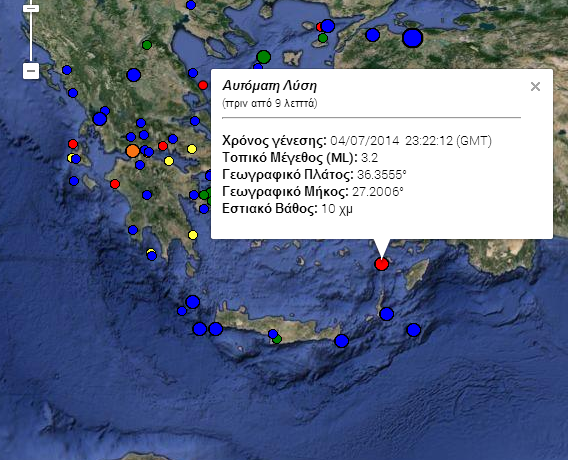The width and height of the screenshot is (568, 460).
Task: Select the larger blue marker near Kythira
Action: coord(193,302)
